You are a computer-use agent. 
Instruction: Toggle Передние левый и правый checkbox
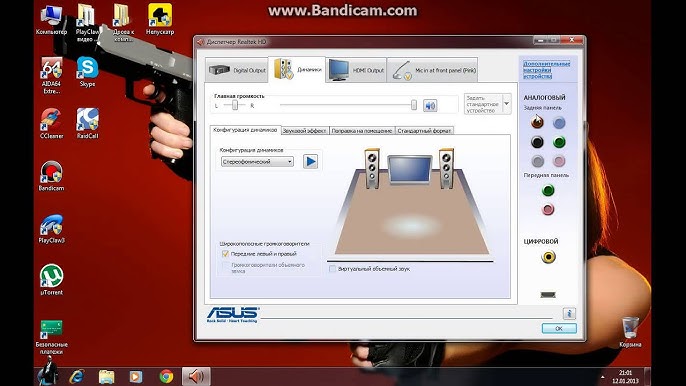[x=225, y=253]
